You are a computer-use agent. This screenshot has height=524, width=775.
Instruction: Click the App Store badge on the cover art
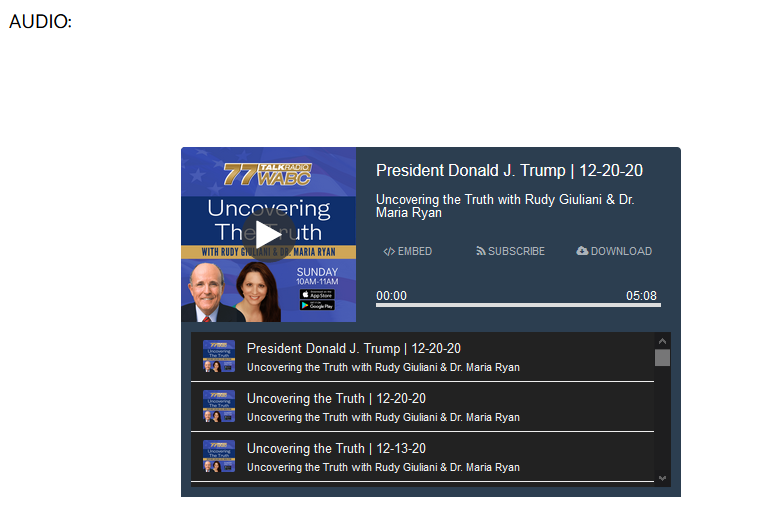click(317, 294)
